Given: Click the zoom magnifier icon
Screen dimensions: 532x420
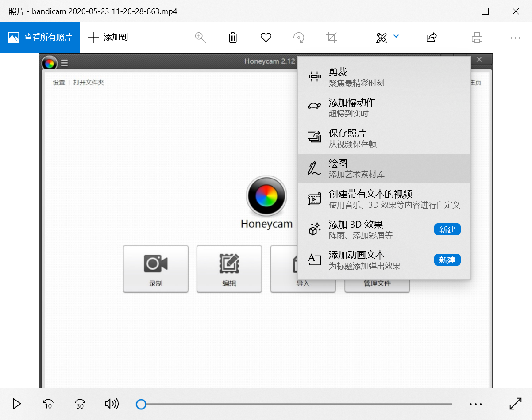Looking at the screenshot, I should coord(200,38).
